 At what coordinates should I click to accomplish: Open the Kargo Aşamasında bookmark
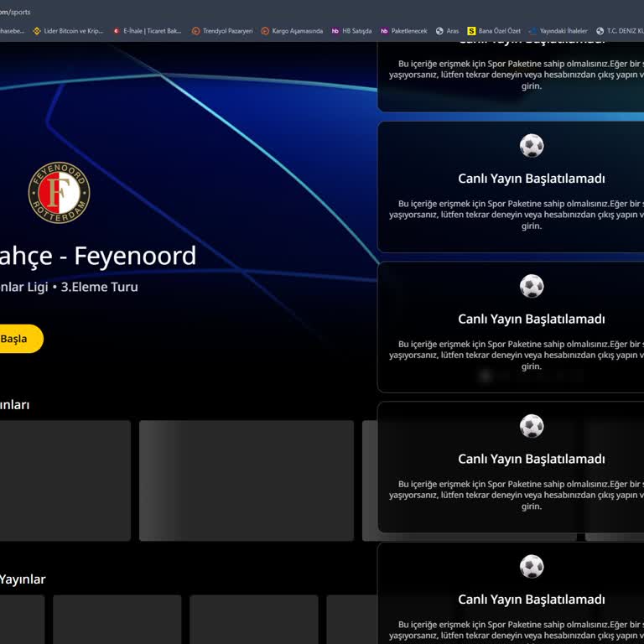pos(292,31)
